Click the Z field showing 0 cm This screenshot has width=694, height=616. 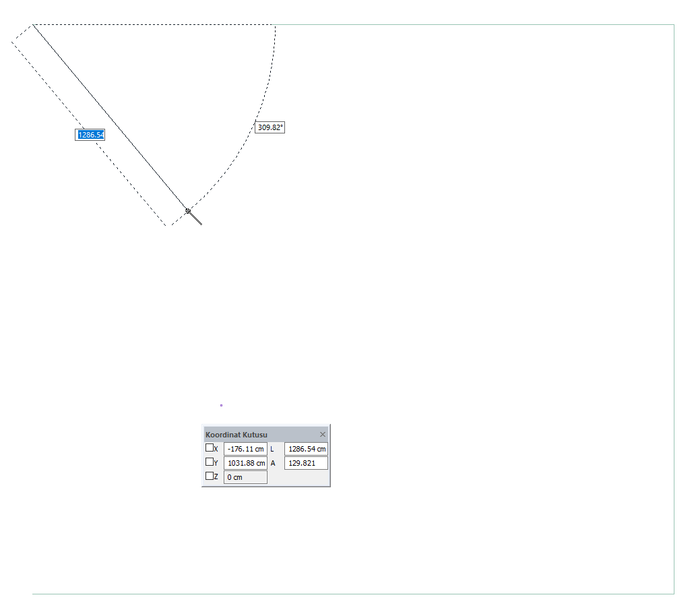[x=246, y=477]
